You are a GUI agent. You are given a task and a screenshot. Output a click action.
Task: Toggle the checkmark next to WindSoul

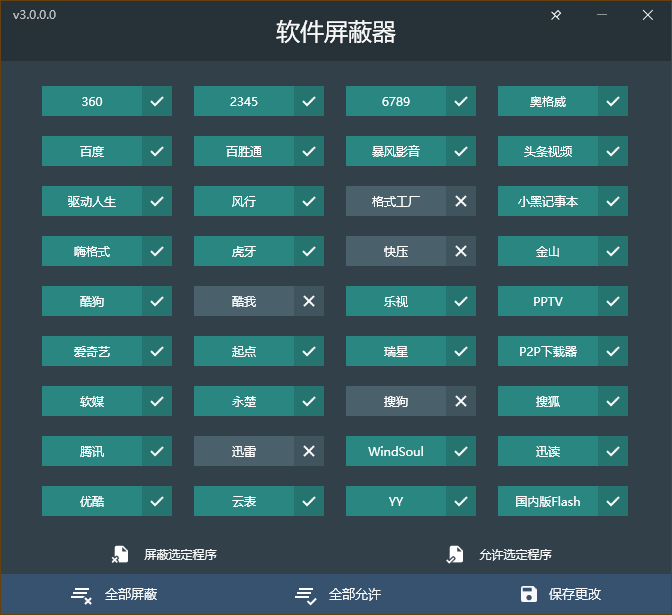click(461, 451)
